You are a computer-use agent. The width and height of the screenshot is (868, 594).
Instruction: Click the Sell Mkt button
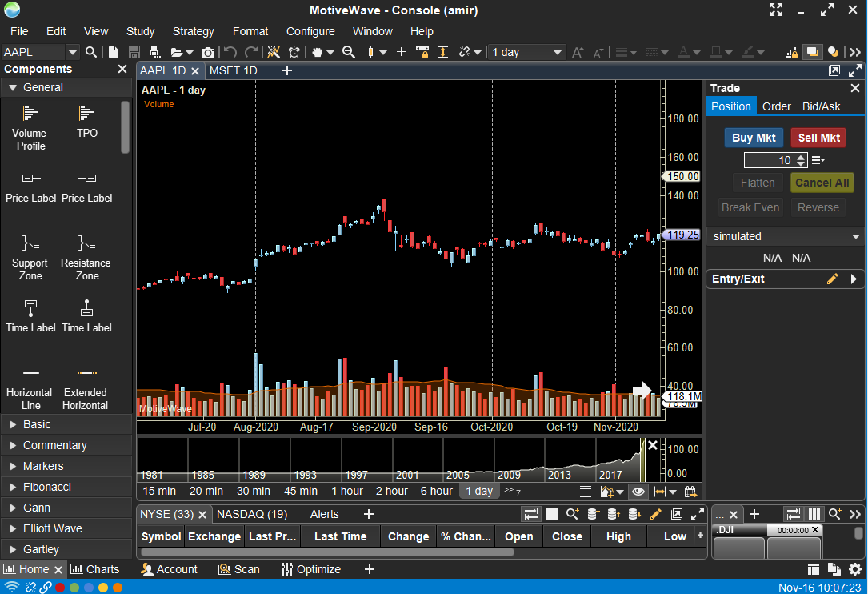click(818, 138)
